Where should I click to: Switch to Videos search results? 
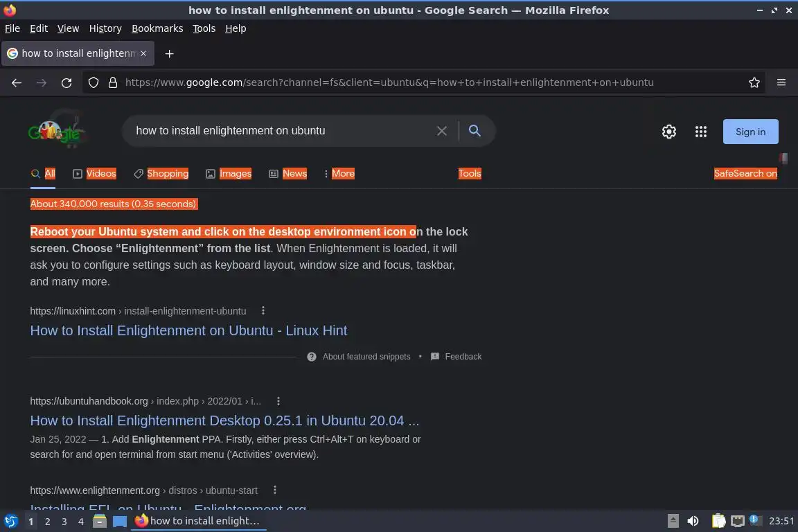coord(95,174)
